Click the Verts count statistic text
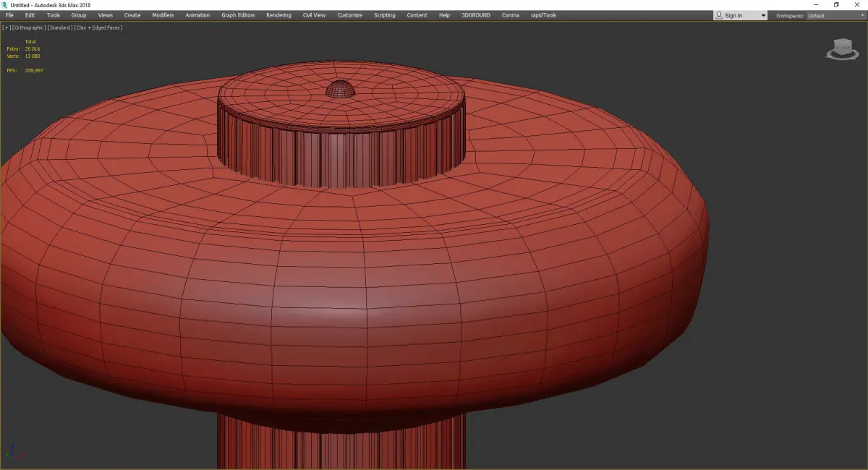Image resolution: width=868 pixels, height=470 pixels. pyautogui.click(x=25, y=56)
